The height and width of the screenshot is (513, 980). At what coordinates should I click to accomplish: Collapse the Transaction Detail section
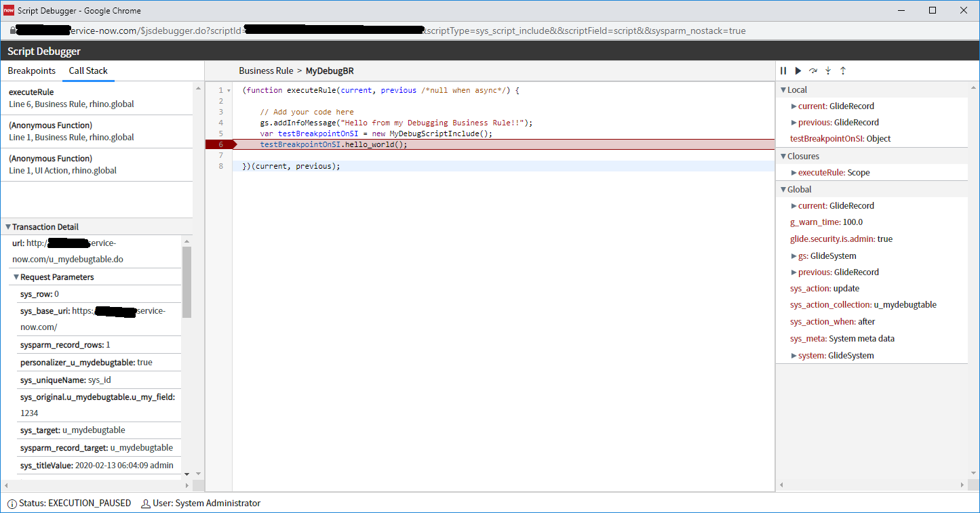8,227
